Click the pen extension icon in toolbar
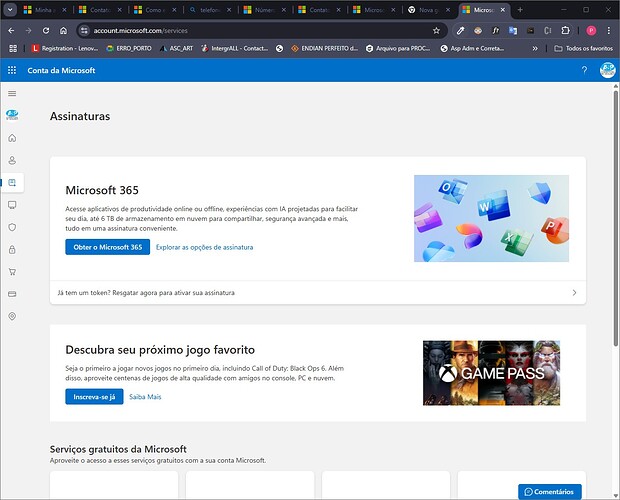 pos(460,30)
